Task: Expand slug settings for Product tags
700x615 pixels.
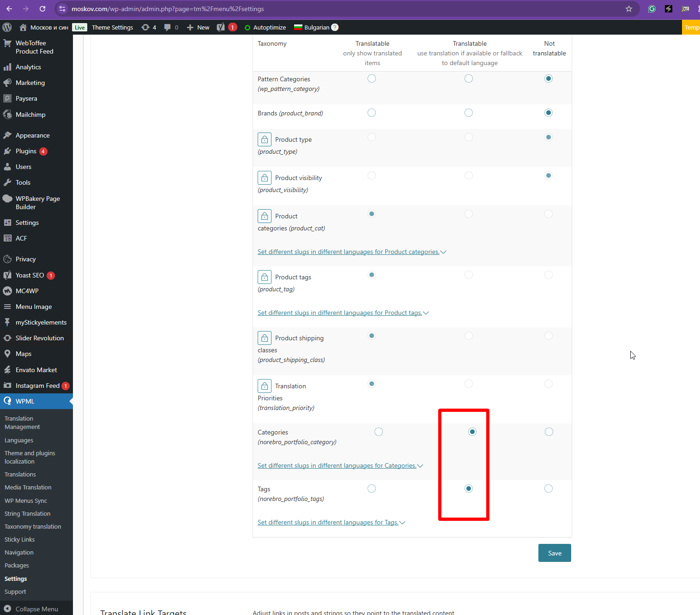Action: (x=343, y=313)
